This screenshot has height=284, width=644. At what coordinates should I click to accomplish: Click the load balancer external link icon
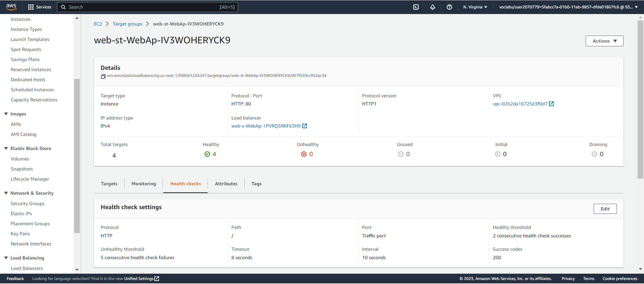coord(305,126)
